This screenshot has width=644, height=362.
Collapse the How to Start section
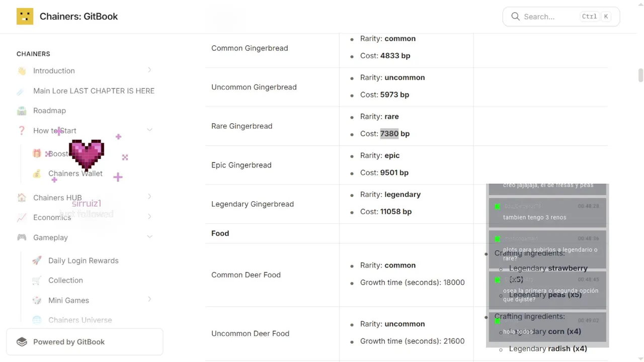click(x=149, y=130)
